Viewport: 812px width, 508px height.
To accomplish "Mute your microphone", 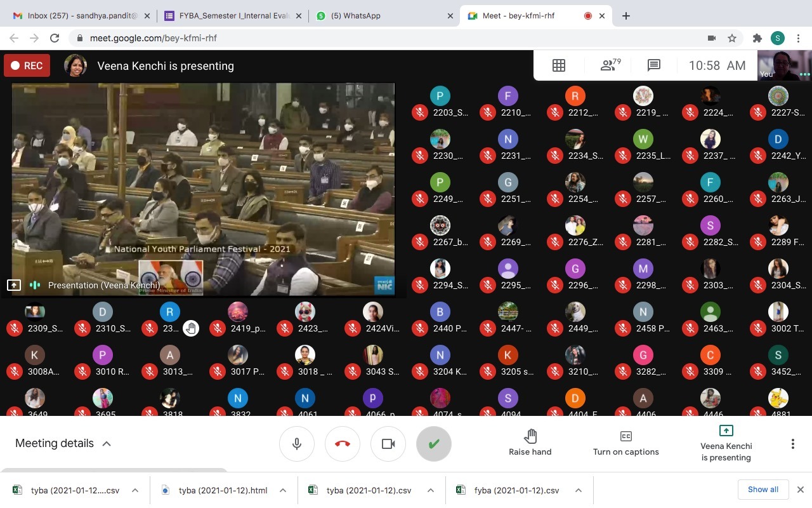I will click(x=296, y=443).
